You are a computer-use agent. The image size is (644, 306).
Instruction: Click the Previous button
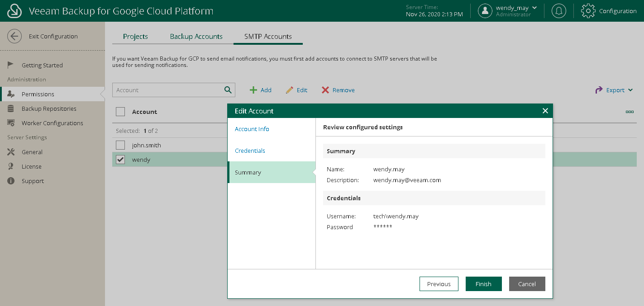tap(439, 284)
